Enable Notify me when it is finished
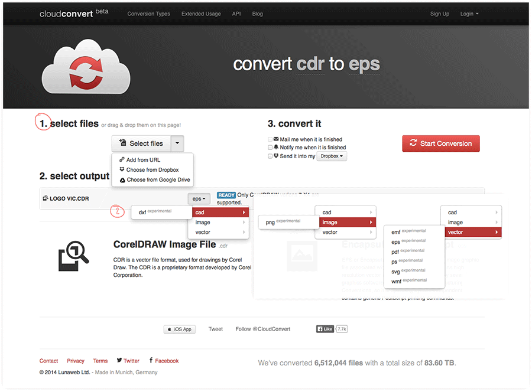The image size is (532, 392). (x=270, y=148)
